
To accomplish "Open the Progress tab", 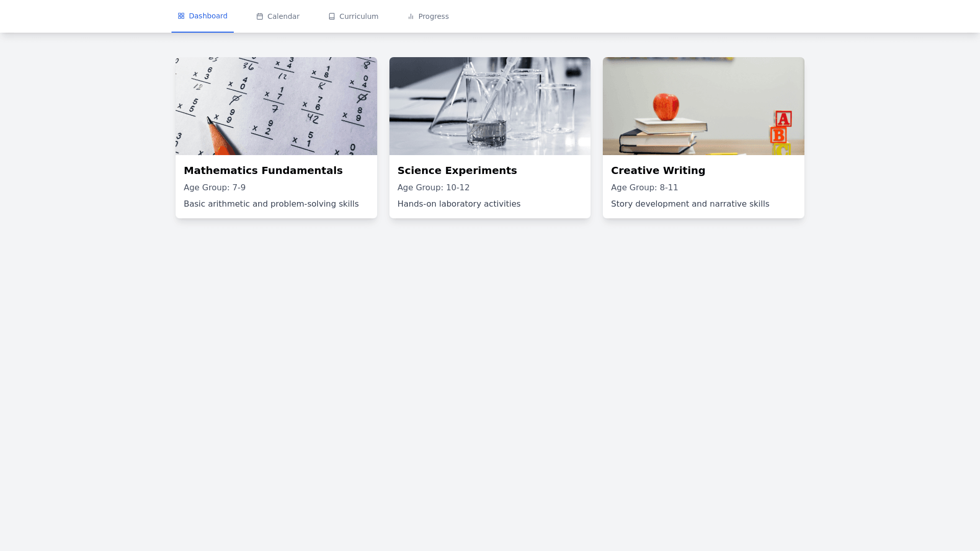I will tap(433, 16).
